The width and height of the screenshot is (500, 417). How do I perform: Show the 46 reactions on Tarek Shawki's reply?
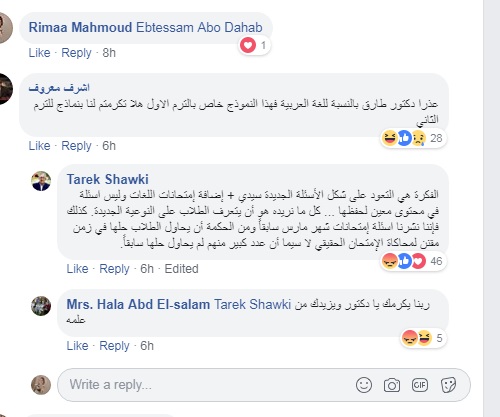click(413, 261)
